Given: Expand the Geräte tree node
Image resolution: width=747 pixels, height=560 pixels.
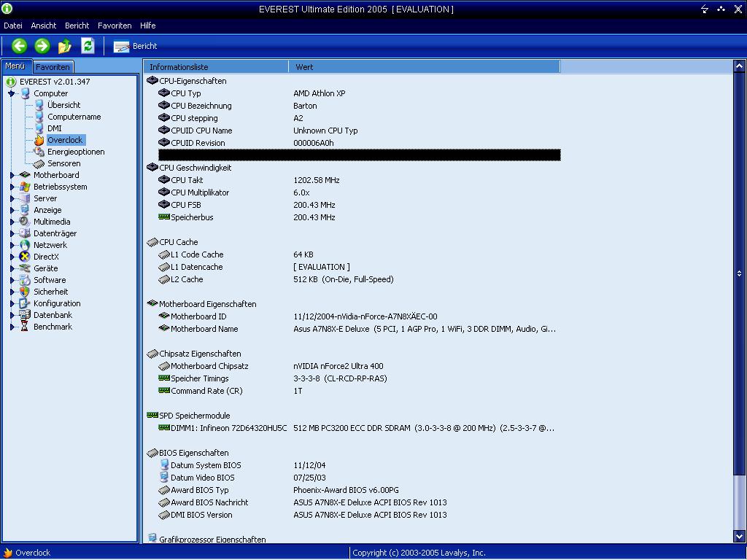Looking at the screenshot, I should pyautogui.click(x=12, y=268).
